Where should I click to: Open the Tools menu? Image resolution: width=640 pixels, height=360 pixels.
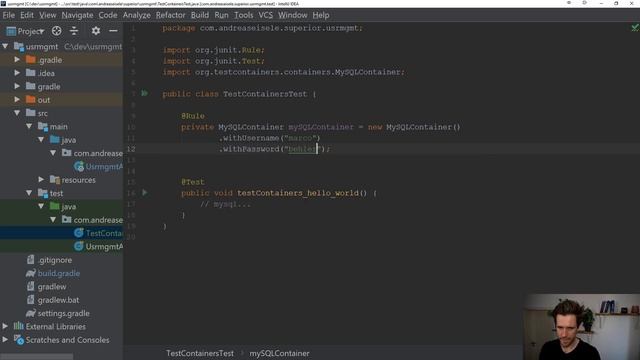coord(244,15)
